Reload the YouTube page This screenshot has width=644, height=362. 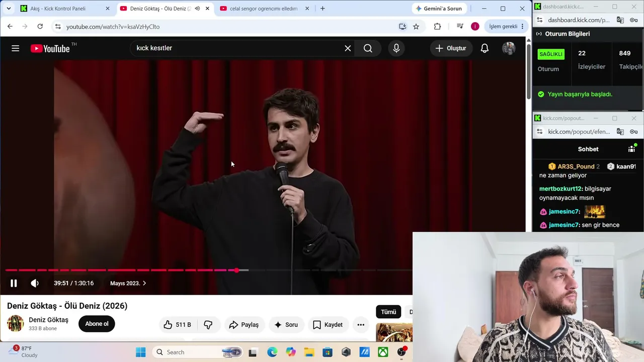pos(40,27)
